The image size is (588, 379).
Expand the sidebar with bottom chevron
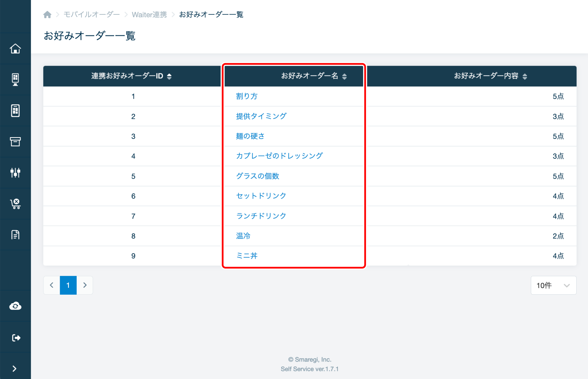click(x=14, y=369)
